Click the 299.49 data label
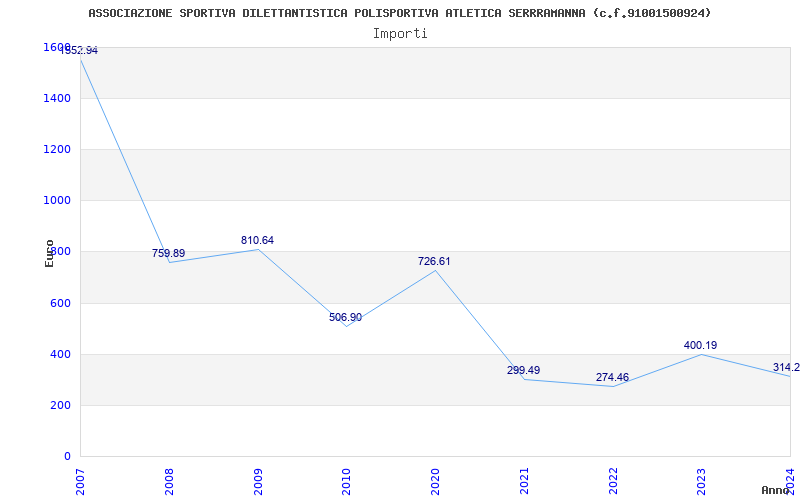This screenshot has width=800, height=500. 523,370
